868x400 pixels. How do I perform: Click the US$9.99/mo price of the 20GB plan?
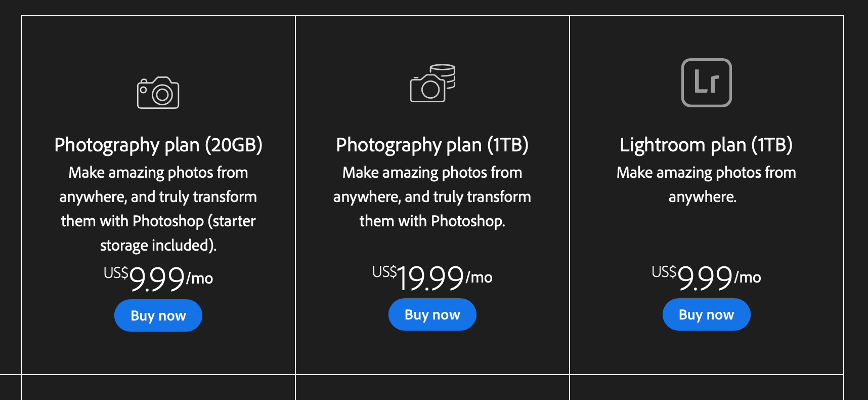tap(158, 277)
